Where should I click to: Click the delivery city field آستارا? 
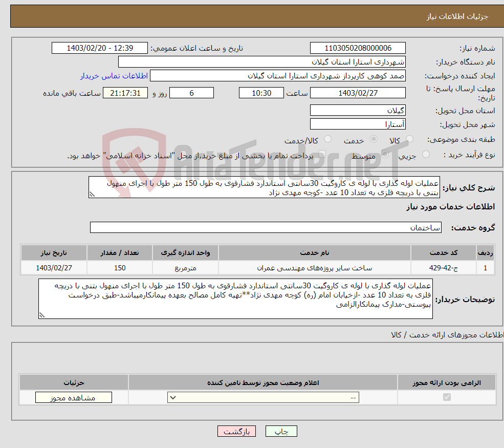click(358, 124)
